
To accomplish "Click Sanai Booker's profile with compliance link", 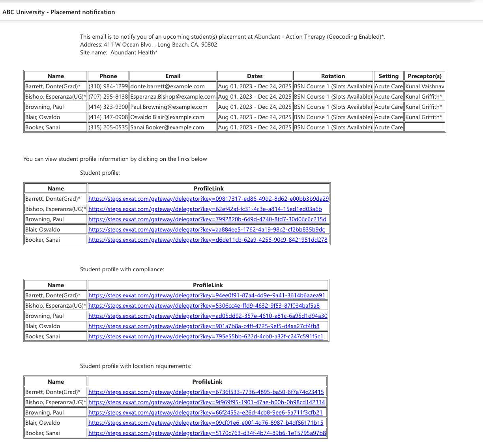I will tap(206, 336).
